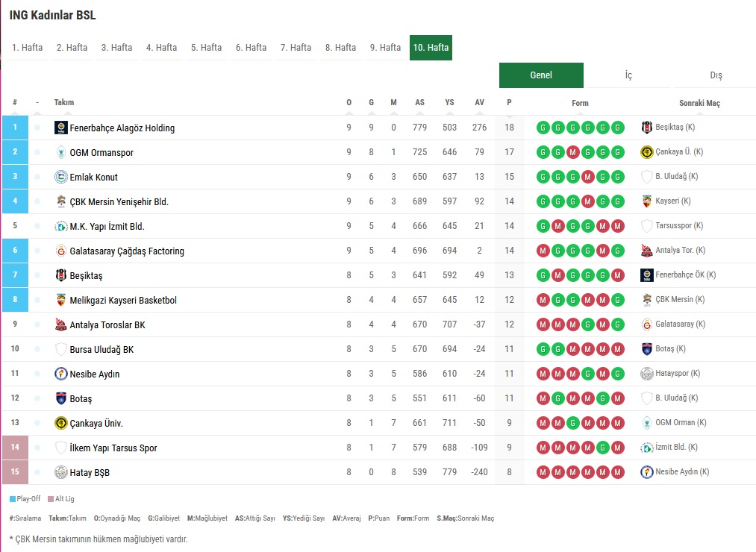Click Galatasaray (K) next-match logo
The height and width of the screenshot is (552, 756).
[646, 324]
